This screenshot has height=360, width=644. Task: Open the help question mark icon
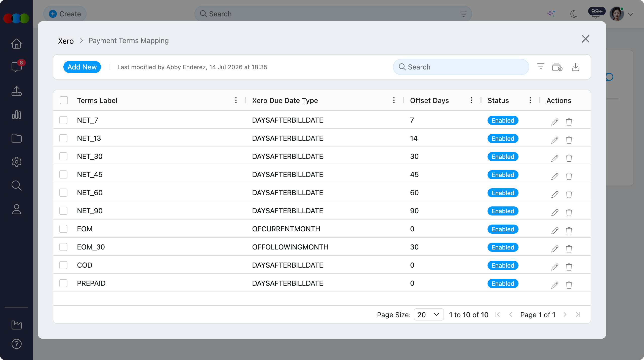click(17, 344)
